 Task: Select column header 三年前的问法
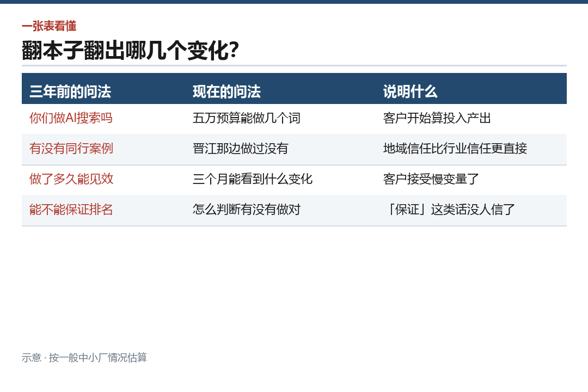click(x=70, y=91)
